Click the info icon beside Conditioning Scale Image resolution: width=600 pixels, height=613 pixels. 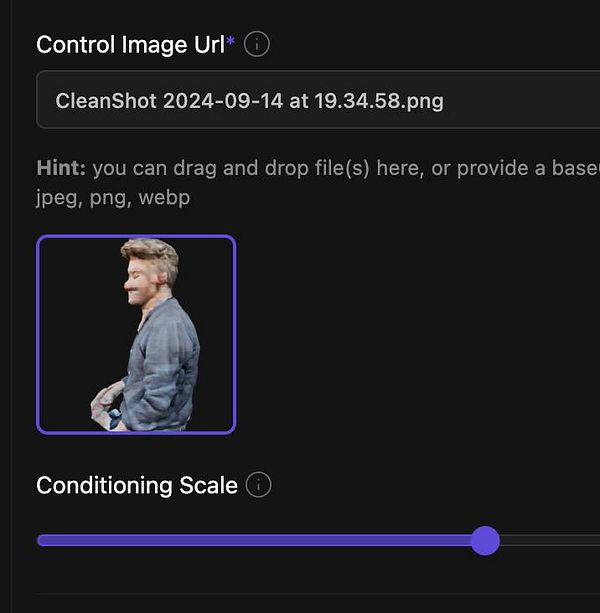pyautogui.click(x=258, y=486)
